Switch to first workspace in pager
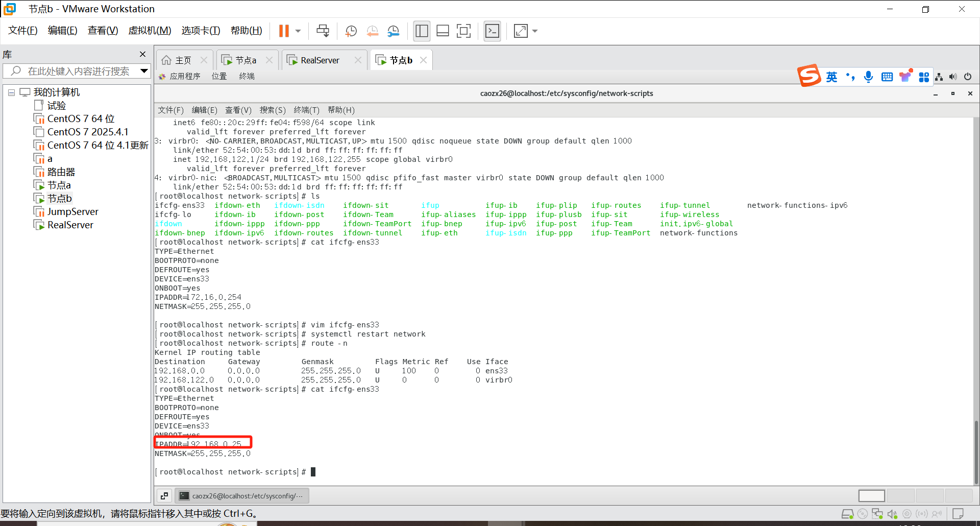Viewport: 980px width, 526px height. pyautogui.click(x=871, y=496)
